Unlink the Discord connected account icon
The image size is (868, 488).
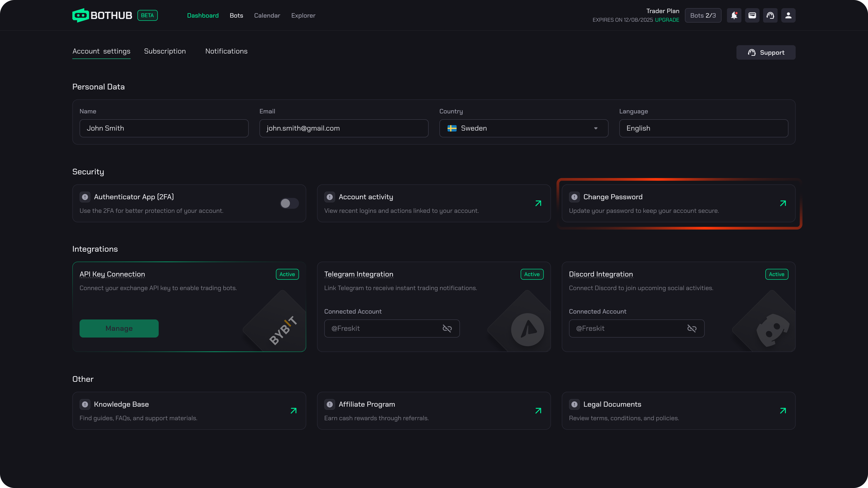pos(692,328)
